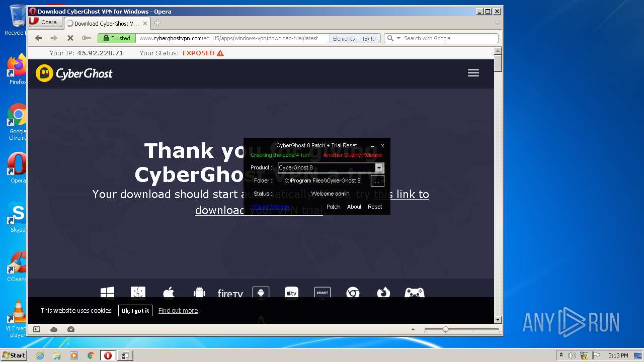The width and height of the screenshot is (644, 362).
Task: Click Reset in the patch window
Action: 375,207
